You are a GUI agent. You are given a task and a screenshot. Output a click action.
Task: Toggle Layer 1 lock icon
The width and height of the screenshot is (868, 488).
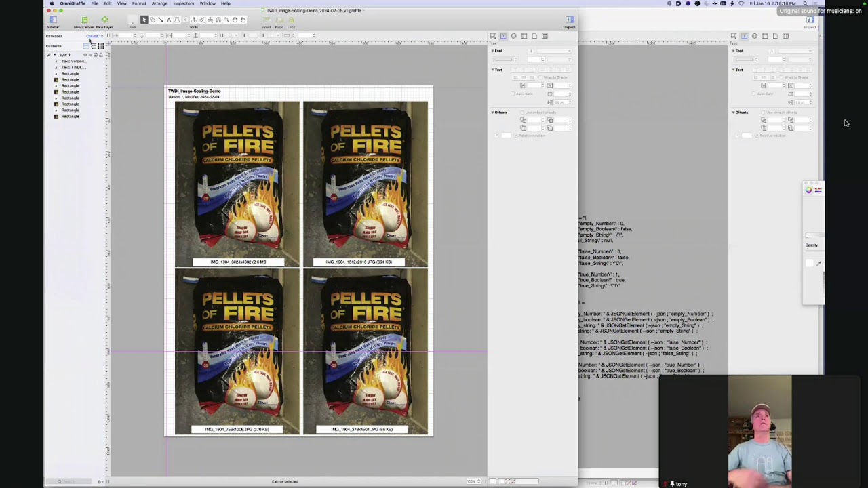[101, 55]
